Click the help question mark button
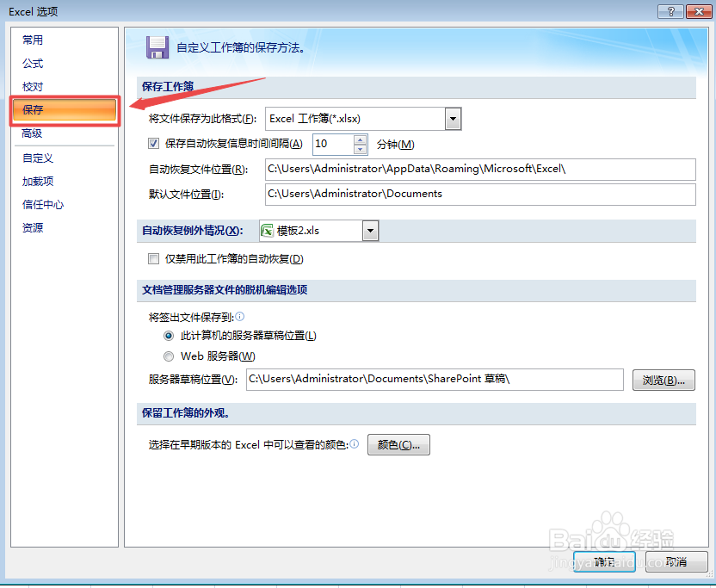Viewport: 716px width, 588px height. 670,11
